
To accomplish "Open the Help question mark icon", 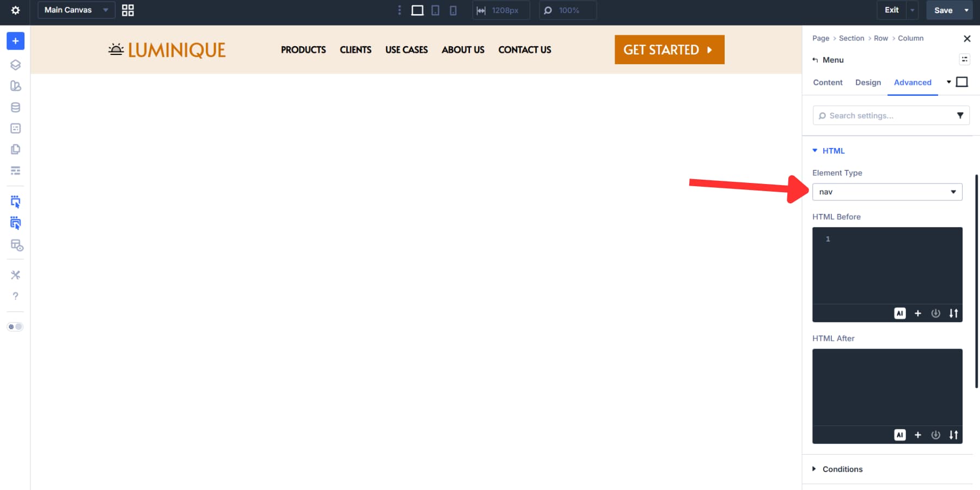I will coord(15,296).
